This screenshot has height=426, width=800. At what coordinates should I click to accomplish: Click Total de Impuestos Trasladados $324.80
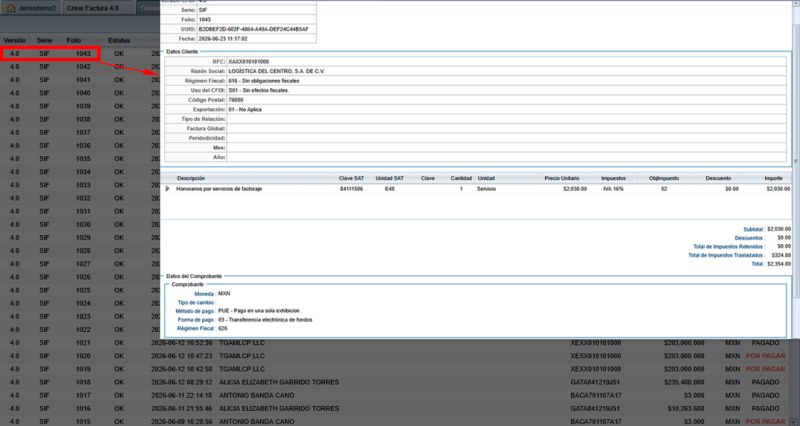point(781,255)
